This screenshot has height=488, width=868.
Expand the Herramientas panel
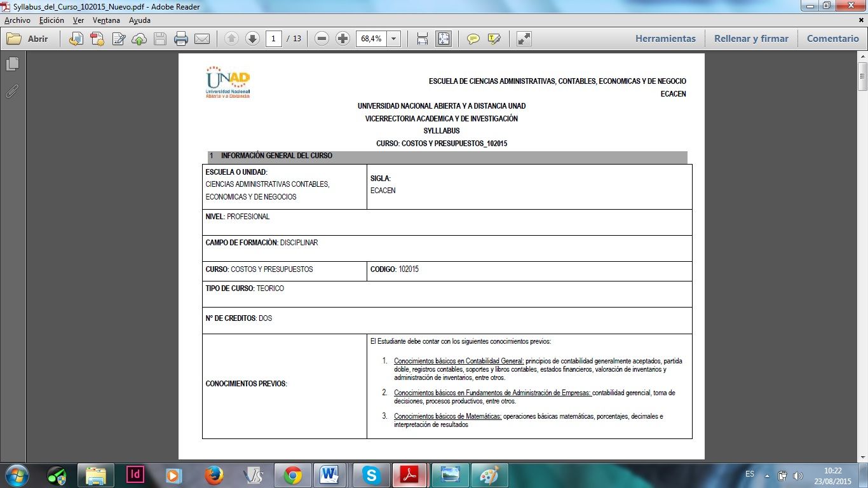pyautogui.click(x=665, y=39)
